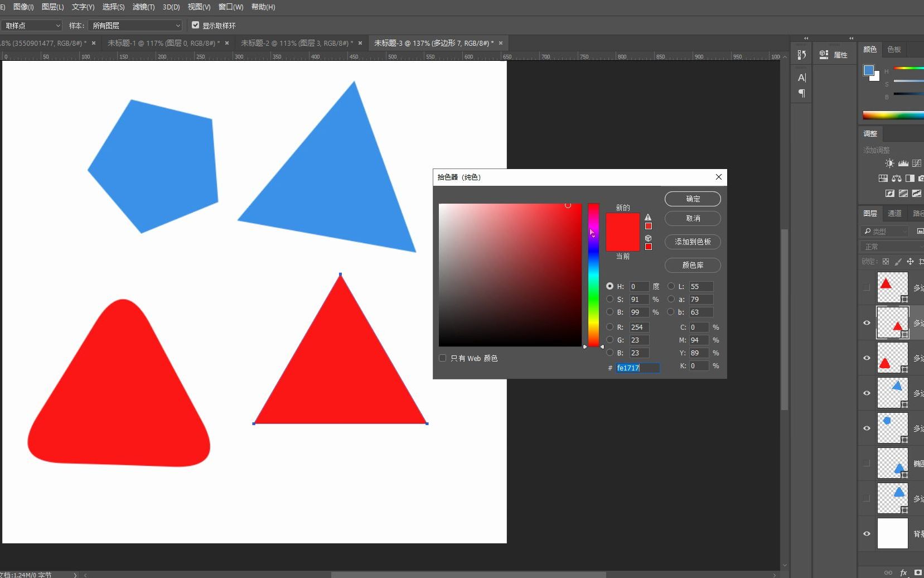Click the 添加到色板 button
Image resolution: width=924 pixels, height=578 pixels.
coord(693,242)
